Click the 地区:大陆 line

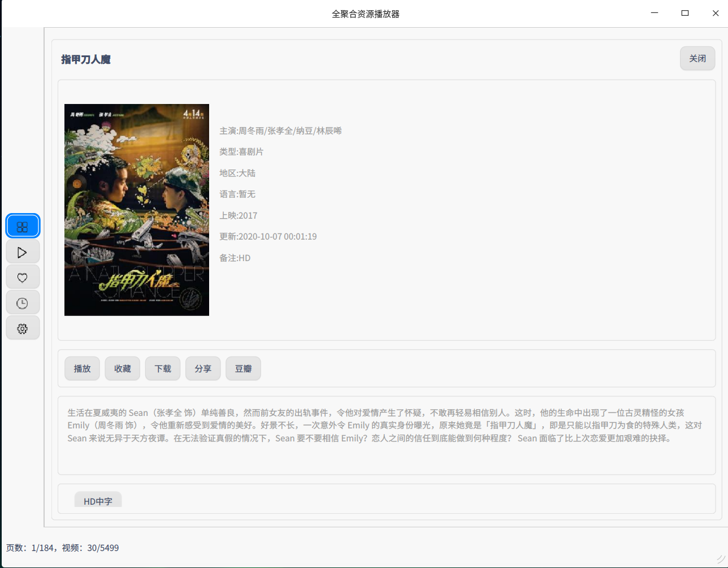click(x=237, y=173)
